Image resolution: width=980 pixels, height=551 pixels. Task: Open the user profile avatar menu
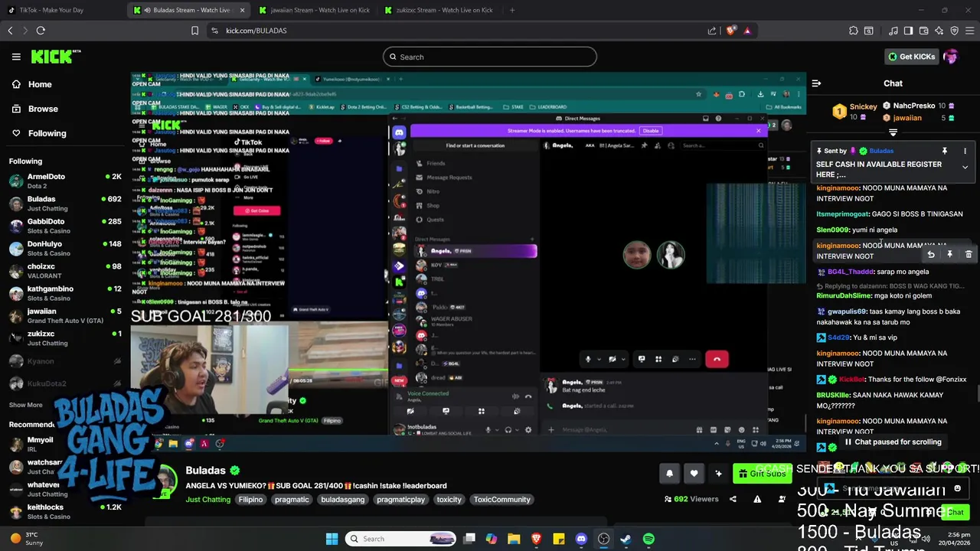951,57
